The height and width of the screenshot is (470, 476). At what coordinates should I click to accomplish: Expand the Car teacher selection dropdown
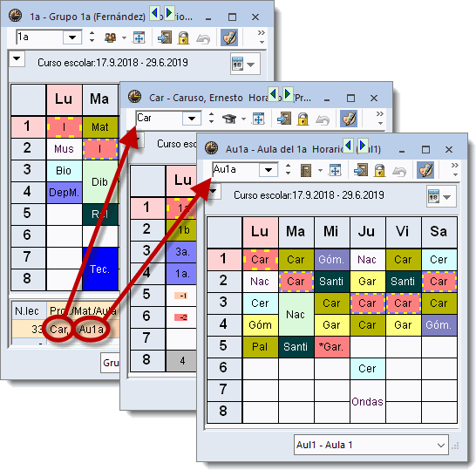coord(192,119)
